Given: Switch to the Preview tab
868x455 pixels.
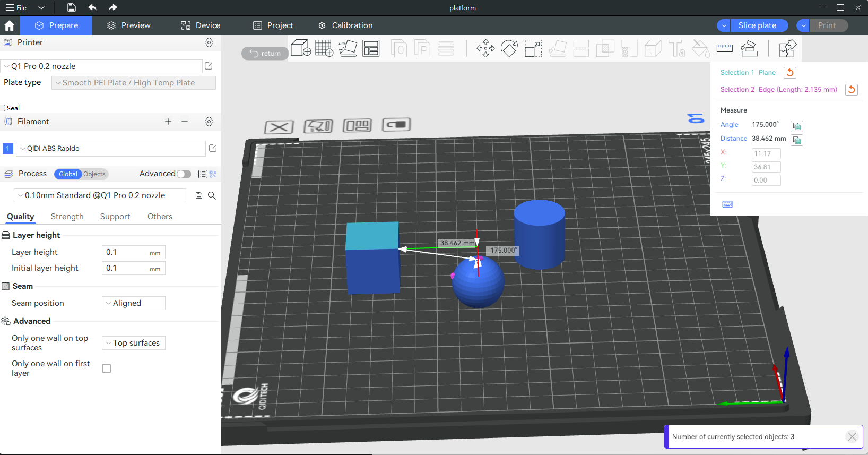Looking at the screenshot, I should pos(128,25).
